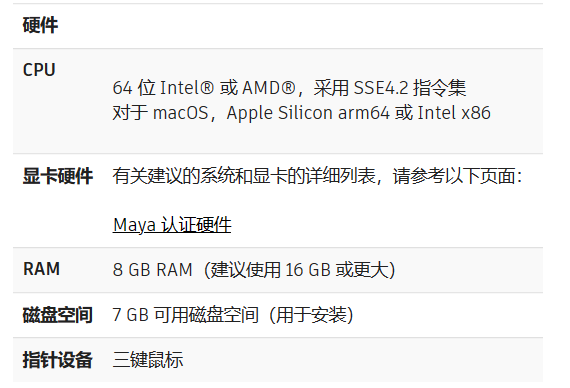Viewport: 570px width, 388px height.
Task: Click the 请参考以下页面 phrase
Action: [457, 176]
